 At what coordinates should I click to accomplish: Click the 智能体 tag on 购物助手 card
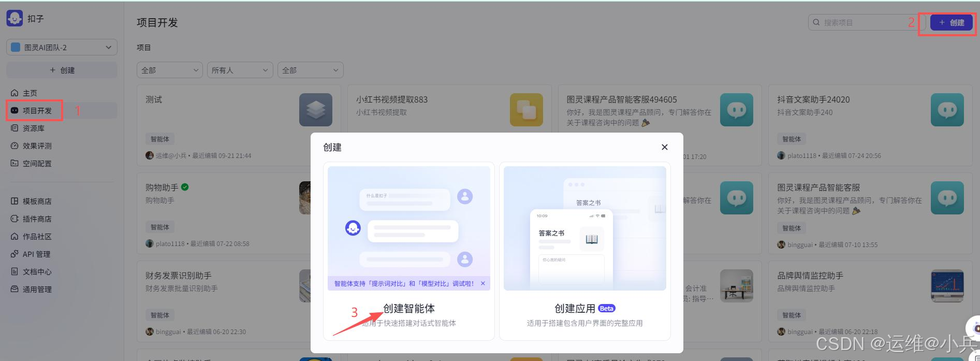(x=160, y=227)
